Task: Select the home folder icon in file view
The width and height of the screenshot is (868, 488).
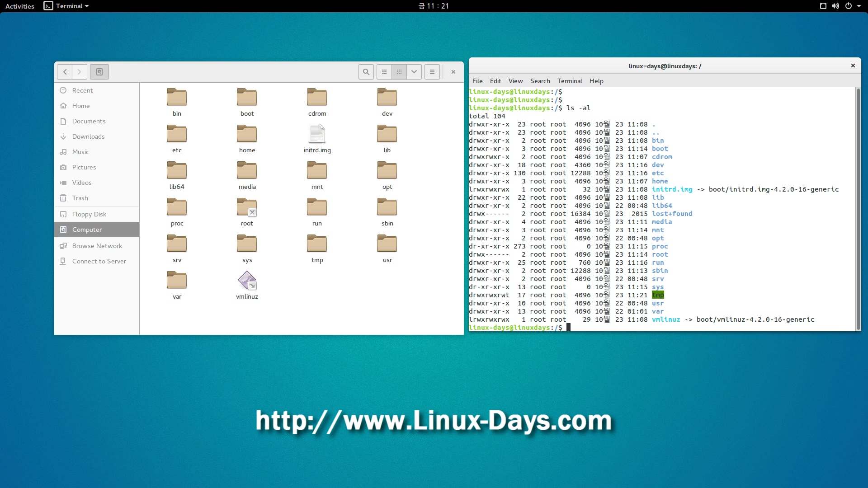Action: pos(247,134)
